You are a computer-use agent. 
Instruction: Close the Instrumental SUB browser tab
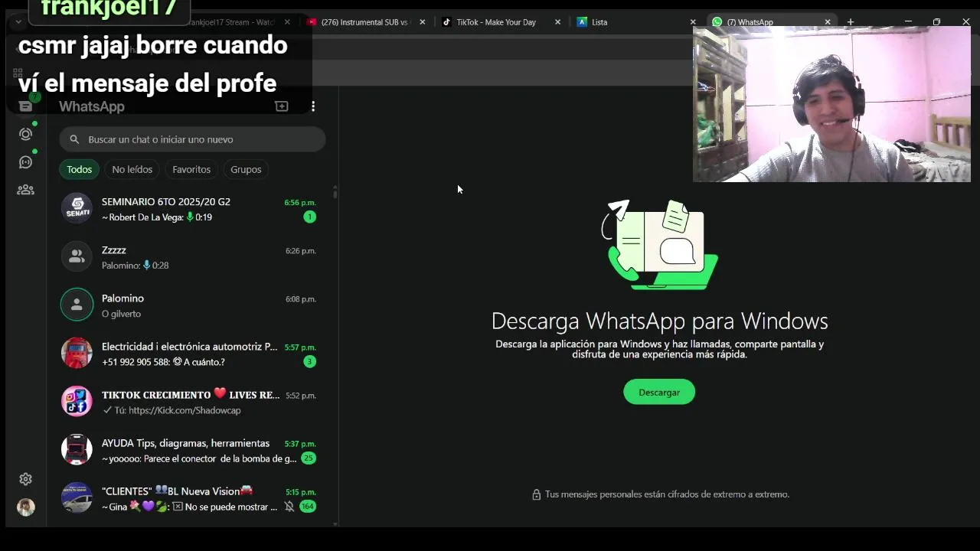point(423,22)
